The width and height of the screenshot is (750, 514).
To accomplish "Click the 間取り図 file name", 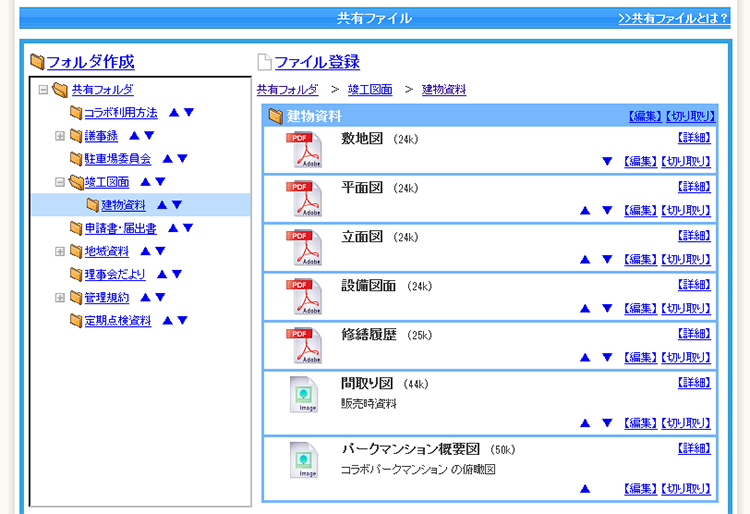I will [367, 383].
